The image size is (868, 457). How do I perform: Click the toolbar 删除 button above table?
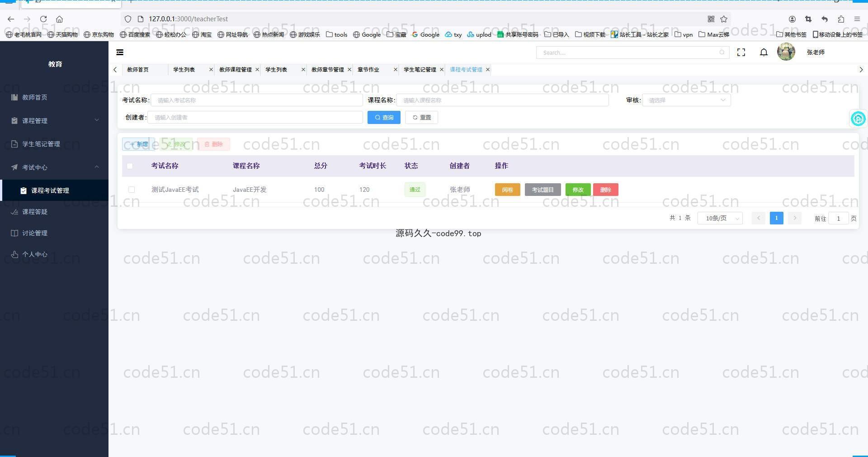pyautogui.click(x=213, y=144)
